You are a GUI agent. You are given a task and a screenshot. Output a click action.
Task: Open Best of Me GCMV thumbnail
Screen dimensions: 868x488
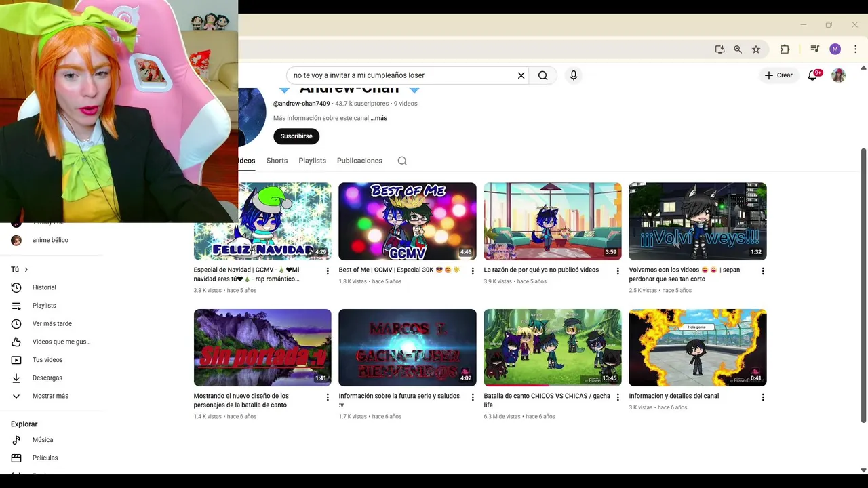408,221
